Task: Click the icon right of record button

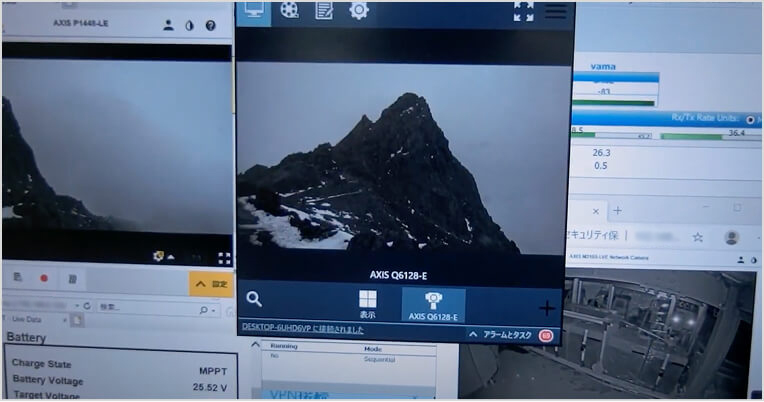Action: (73, 279)
